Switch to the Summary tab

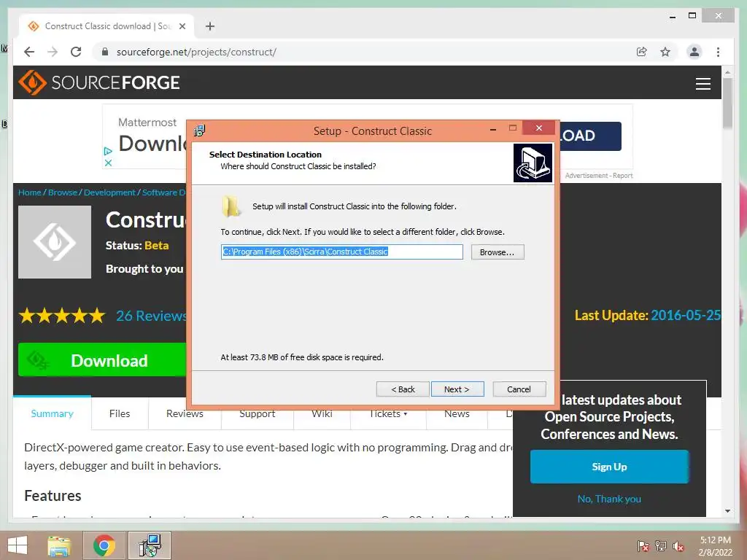click(x=52, y=413)
